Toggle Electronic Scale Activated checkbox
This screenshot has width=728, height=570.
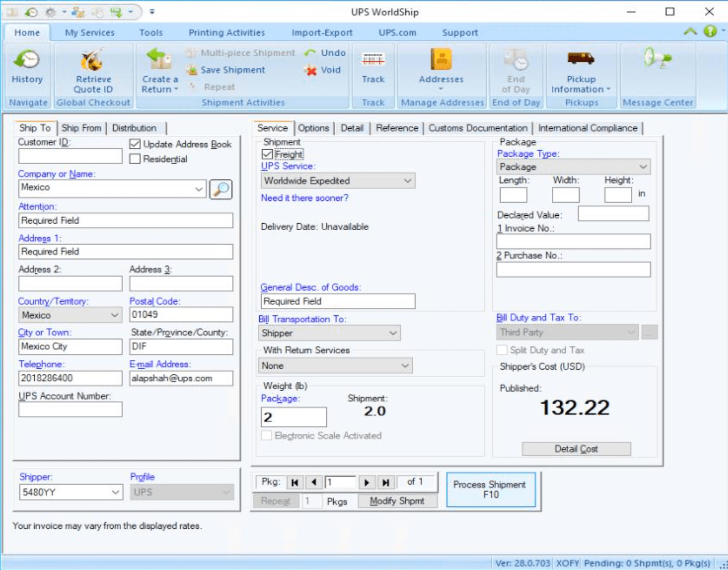click(x=266, y=435)
